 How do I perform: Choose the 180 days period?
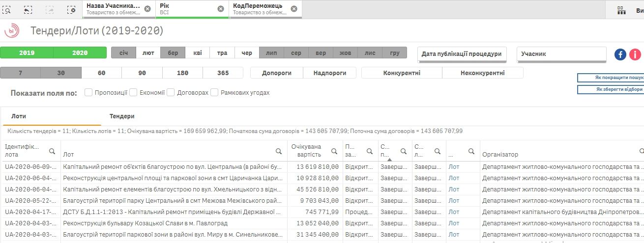click(x=182, y=73)
